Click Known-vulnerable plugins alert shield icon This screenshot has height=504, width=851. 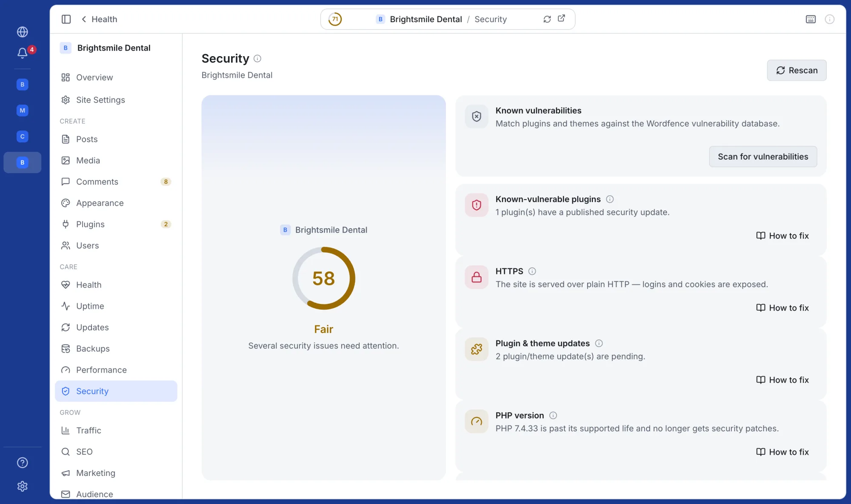[477, 205]
